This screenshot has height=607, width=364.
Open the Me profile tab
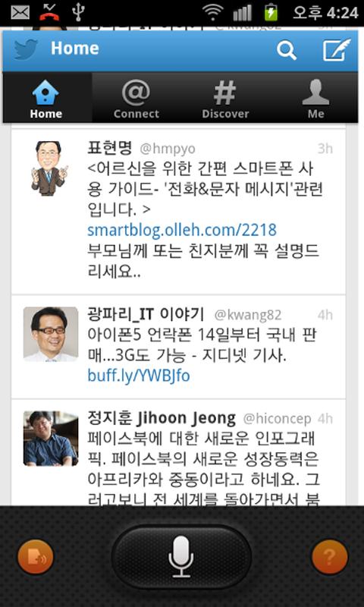click(x=315, y=99)
